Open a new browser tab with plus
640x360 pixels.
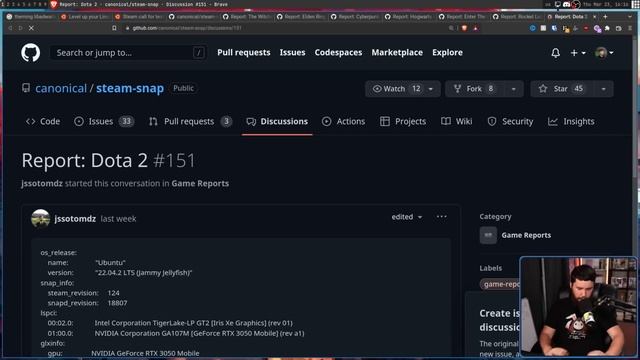(605, 17)
